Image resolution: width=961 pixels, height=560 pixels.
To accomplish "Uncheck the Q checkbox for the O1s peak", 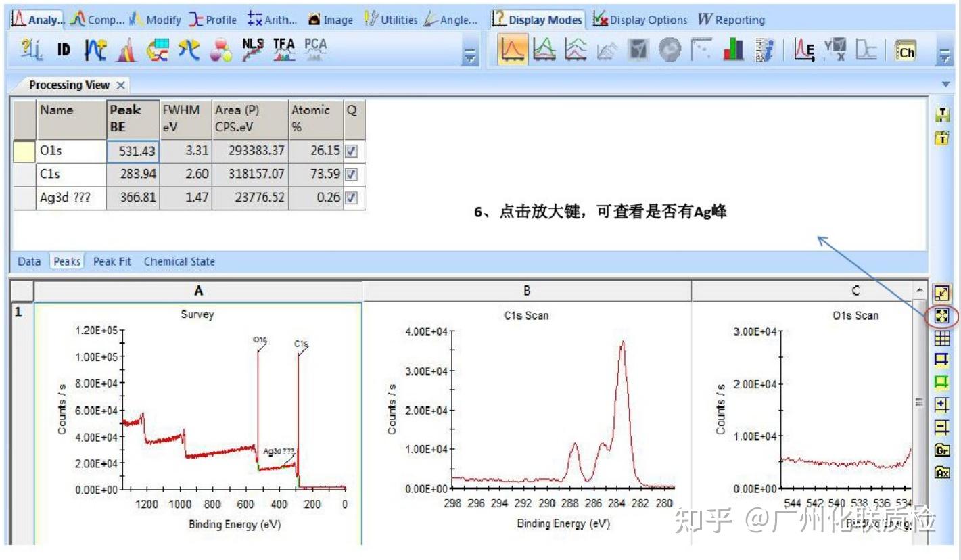I will pos(350,151).
